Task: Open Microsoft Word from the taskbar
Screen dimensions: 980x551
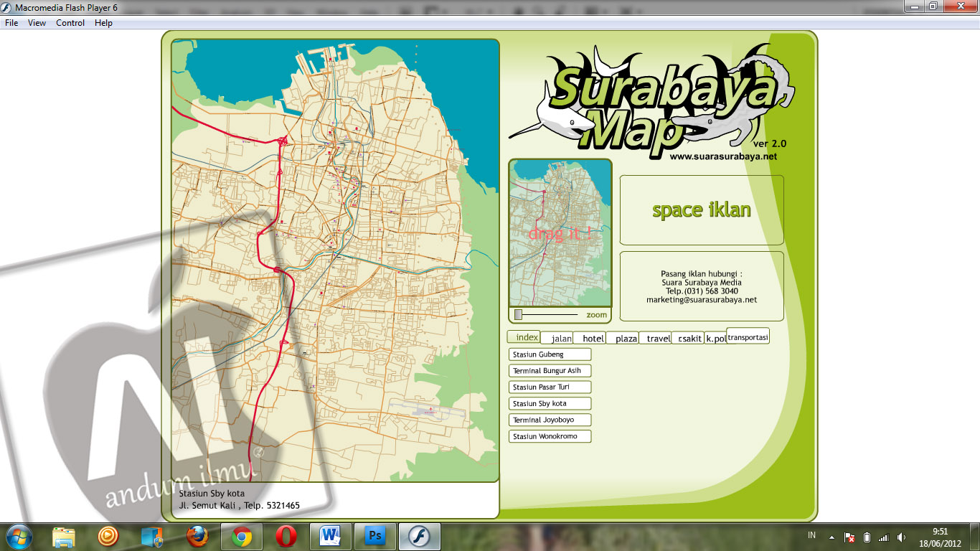Action: (x=331, y=536)
